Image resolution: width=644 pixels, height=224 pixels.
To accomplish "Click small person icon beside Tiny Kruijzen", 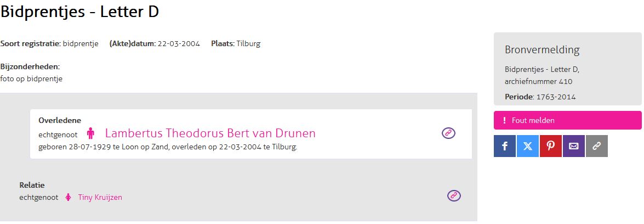I will (x=69, y=197).
